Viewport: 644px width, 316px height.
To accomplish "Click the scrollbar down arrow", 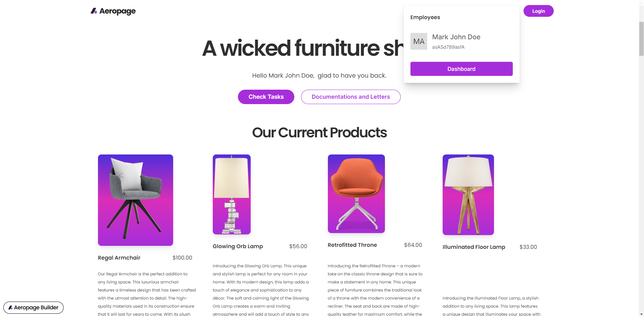I will (x=641, y=314).
